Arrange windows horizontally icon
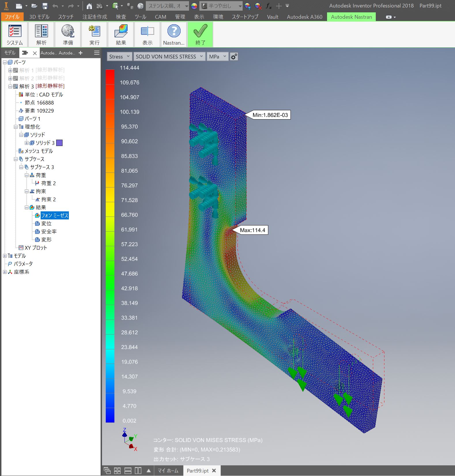 coord(128,471)
